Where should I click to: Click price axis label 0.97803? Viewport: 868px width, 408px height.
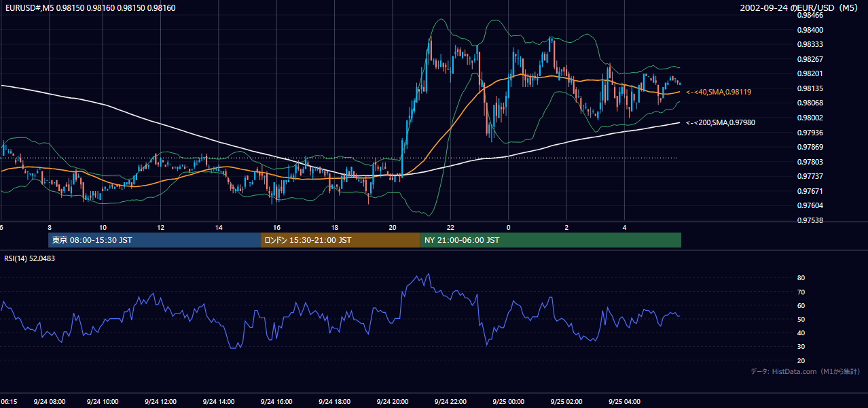(x=811, y=162)
